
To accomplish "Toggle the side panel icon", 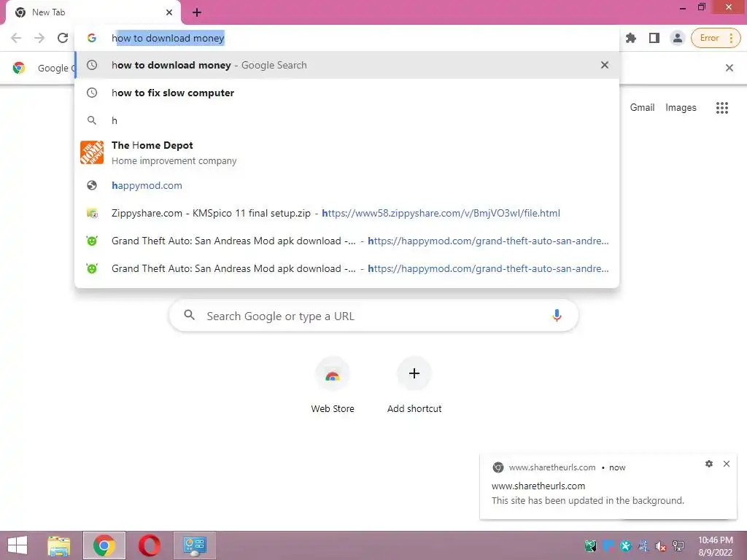I will [x=654, y=38].
